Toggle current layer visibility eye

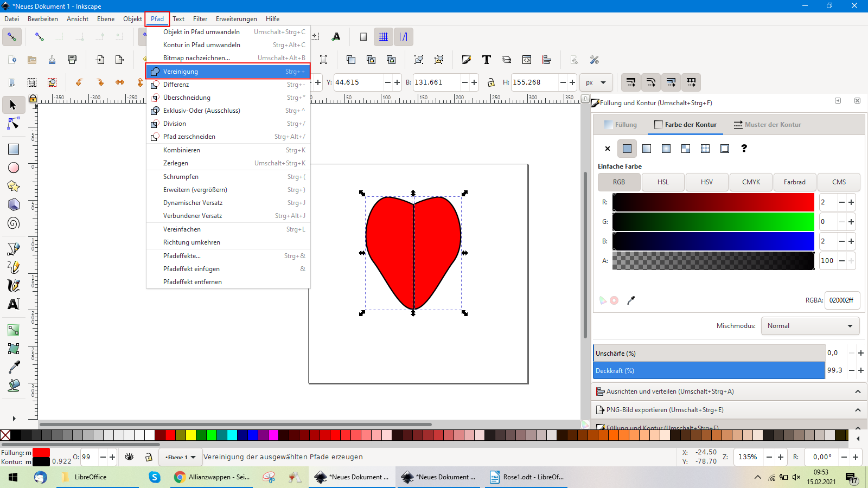pyautogui.click(x=129, y=457)
